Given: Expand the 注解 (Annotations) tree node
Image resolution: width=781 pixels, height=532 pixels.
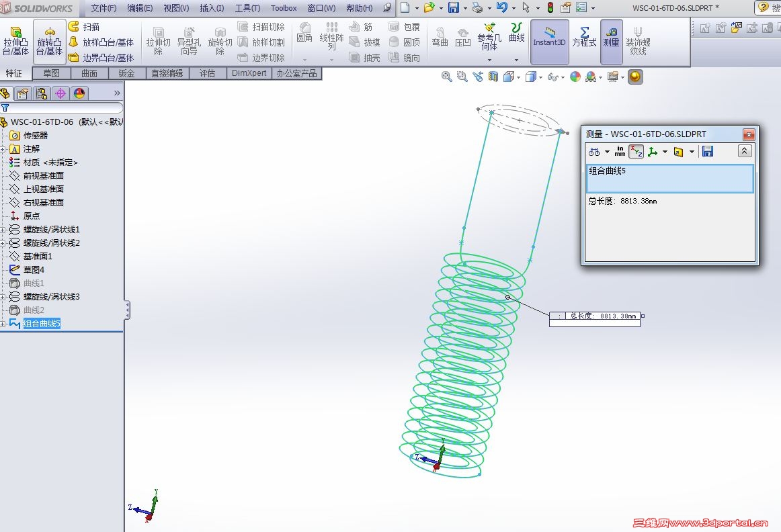Looking at the screenshot, I should click(x=3, y=149).
